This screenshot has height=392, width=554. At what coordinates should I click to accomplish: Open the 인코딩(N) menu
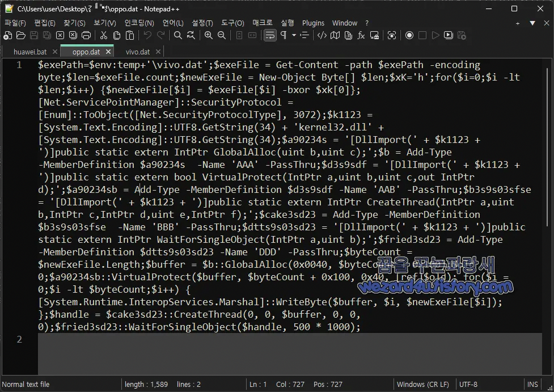pyautogui.click(x=139, y=23)
